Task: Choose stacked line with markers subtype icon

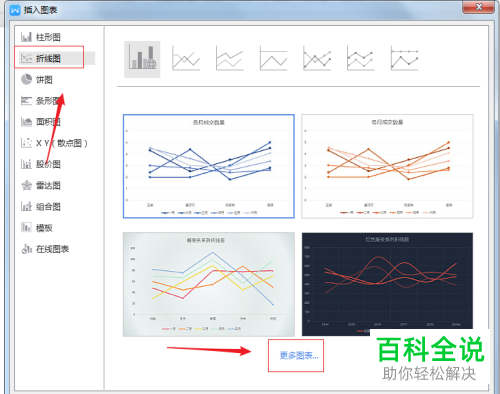Action: 360,59
